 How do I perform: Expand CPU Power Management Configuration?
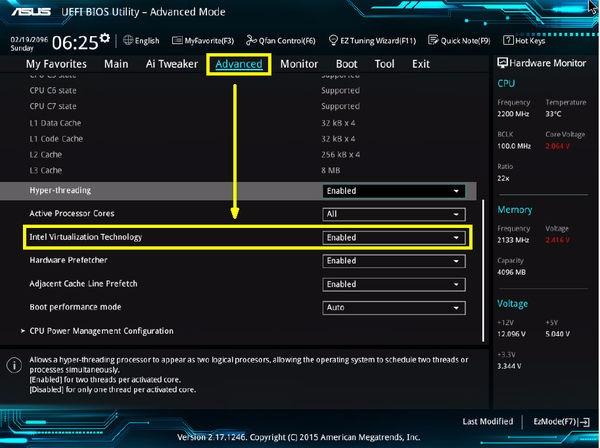[x=101, y=331]
